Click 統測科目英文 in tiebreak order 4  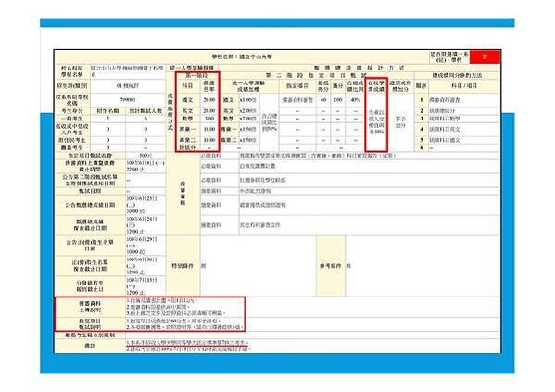445,129
